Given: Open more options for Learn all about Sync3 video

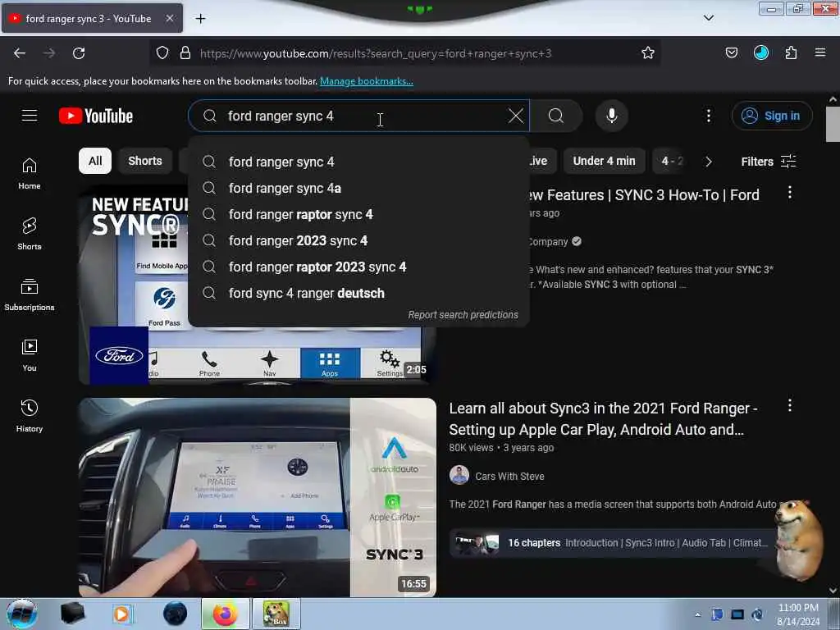Looking at the screenshot, I should [x=790, y=405].
